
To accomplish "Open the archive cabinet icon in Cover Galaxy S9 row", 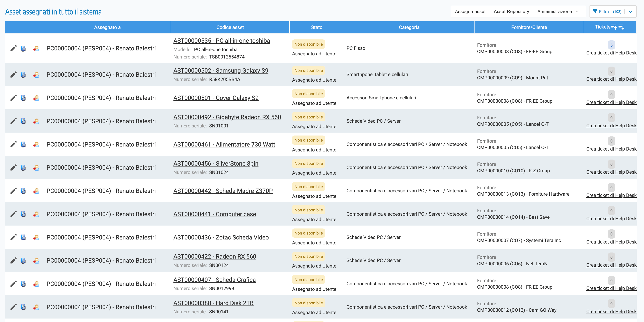I will point(23,98).
